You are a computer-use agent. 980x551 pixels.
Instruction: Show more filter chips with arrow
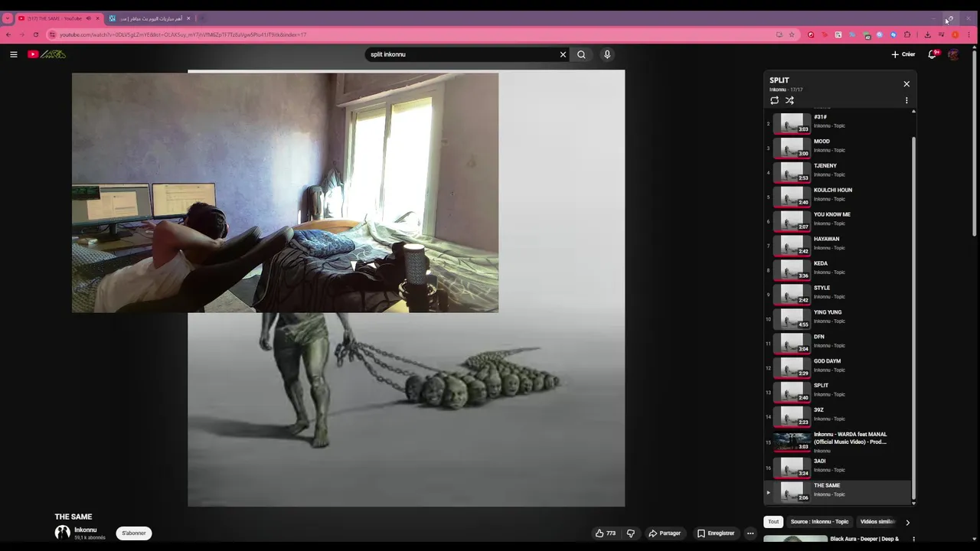pos(908,522)
